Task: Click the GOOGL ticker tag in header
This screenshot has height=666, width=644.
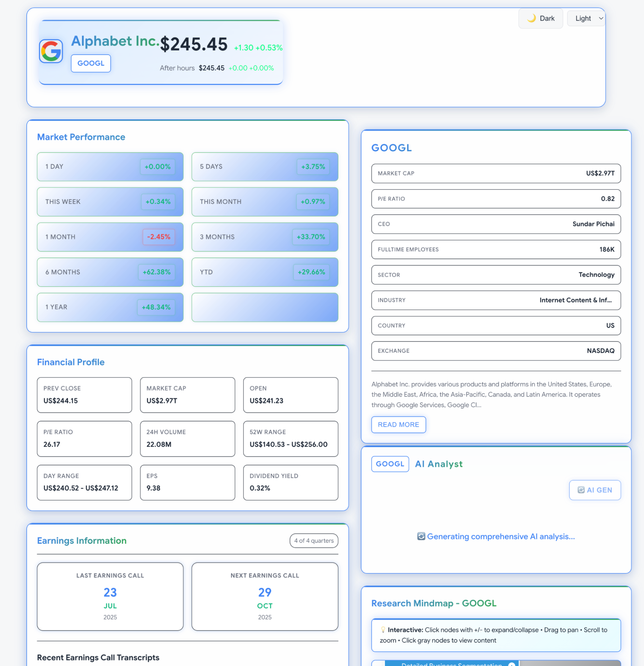Action: pos(91,63)
